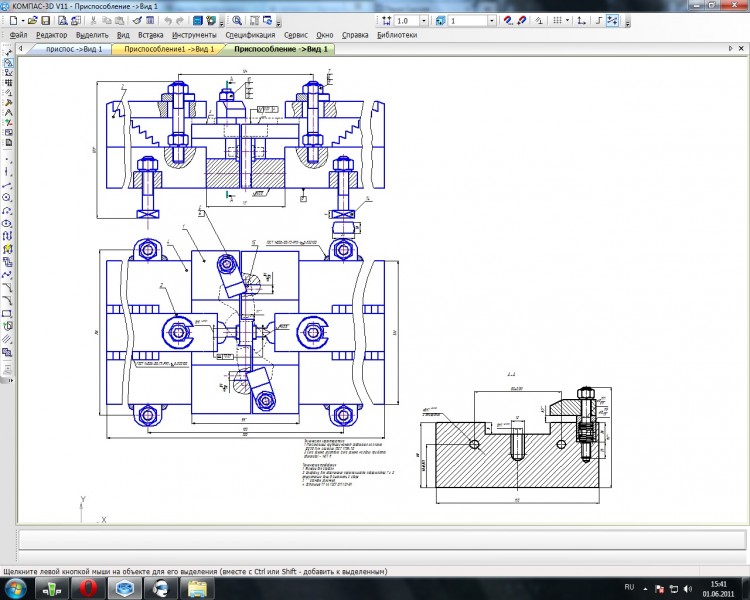This screenshot has width=750, height=600.
Task: Switch to the приспос ->Вид 1 tab
Action: pos(74,49)
